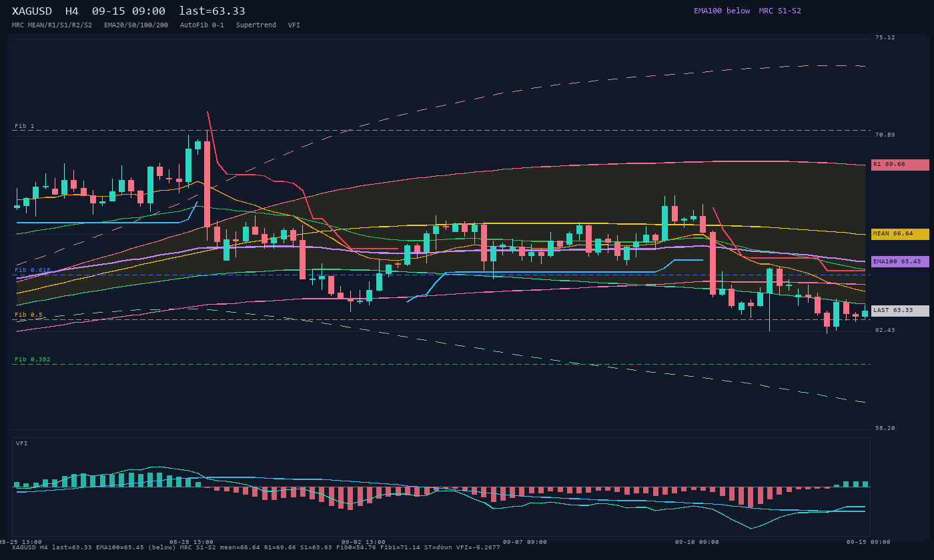The height and width of the screenshot is (560, 934).
Task: Click the 58.20 price axis label
Action: (x=885, y=428)
